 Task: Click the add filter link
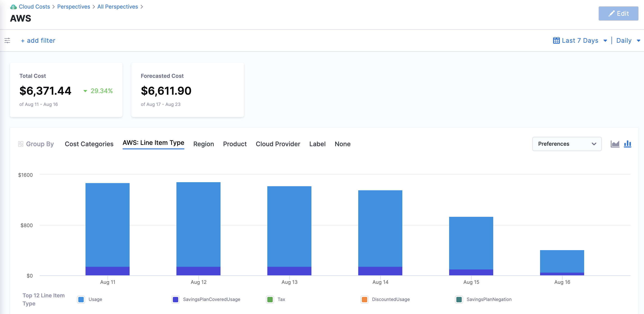tap(38, 40)
